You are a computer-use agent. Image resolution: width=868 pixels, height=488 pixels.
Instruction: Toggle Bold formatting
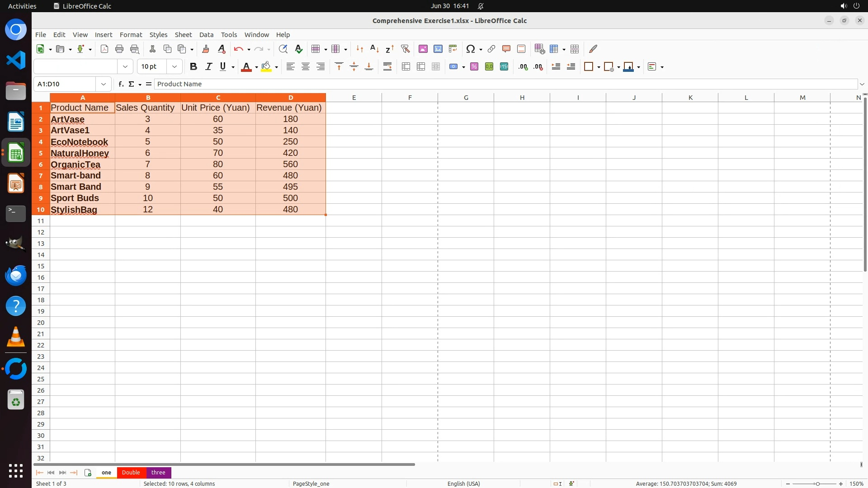193,67
